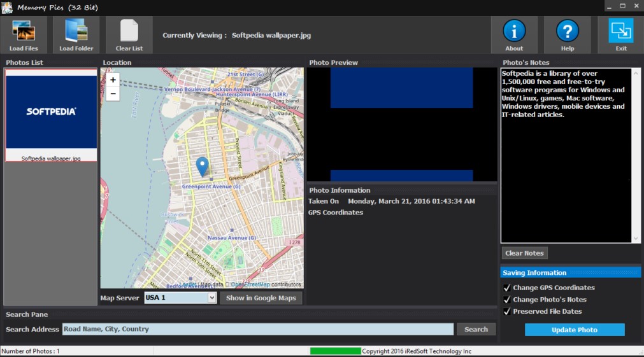The width and height of the screenshot is (644, 357).
Task: Open the About info icon
Action: click(514, 31)
